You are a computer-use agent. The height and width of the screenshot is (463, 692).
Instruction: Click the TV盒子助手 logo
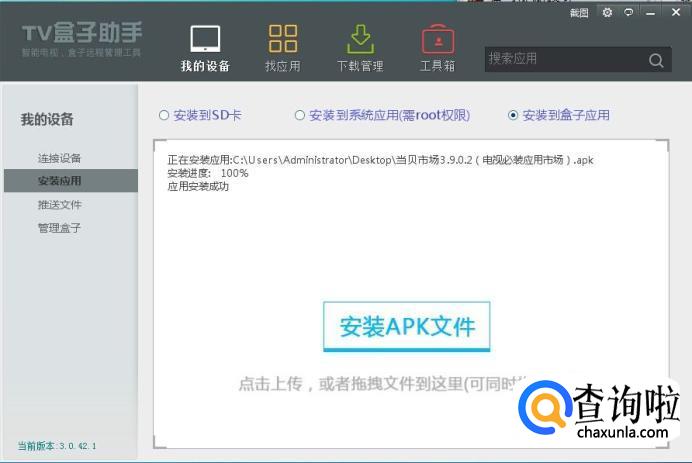click(82, 39)
